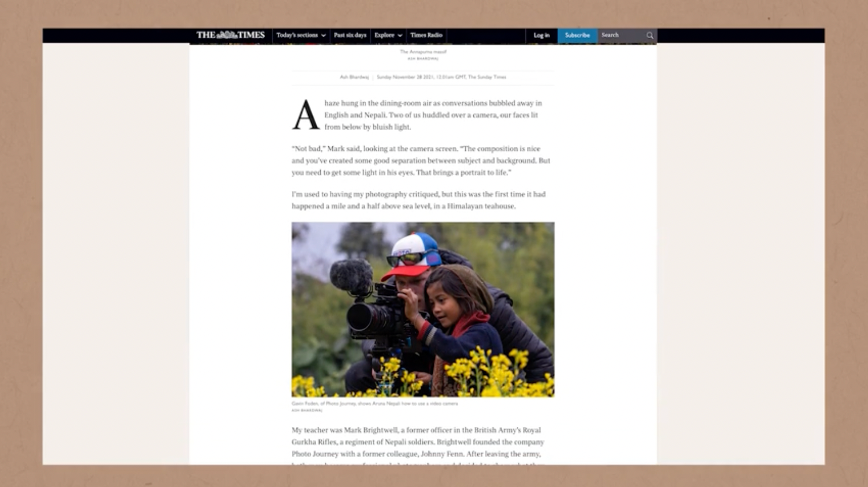This screenshot has height=487, width=868.
Task: Click the chevron beside Explore
Action: pyautogui.click(x=399, y=35)
